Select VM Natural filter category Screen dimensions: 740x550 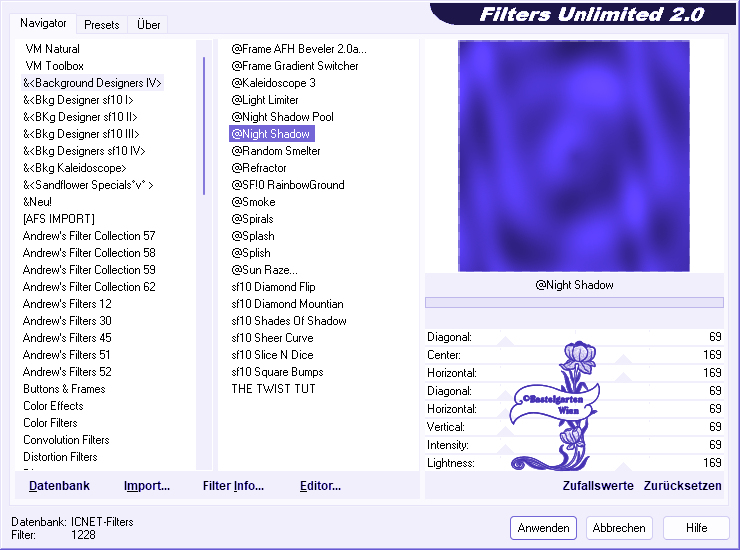[52, 49]
